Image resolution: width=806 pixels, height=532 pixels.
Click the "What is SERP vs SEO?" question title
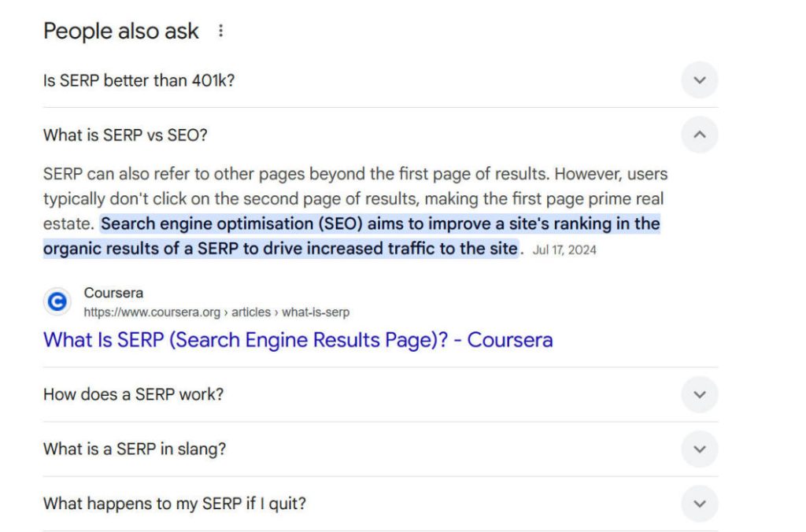click(125, 135)
